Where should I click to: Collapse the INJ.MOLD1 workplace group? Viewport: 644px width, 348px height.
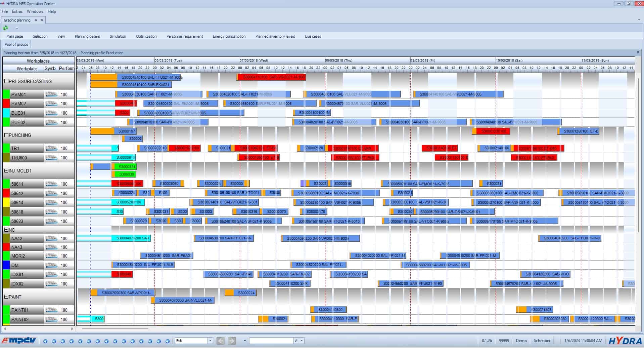pos(6,170)
